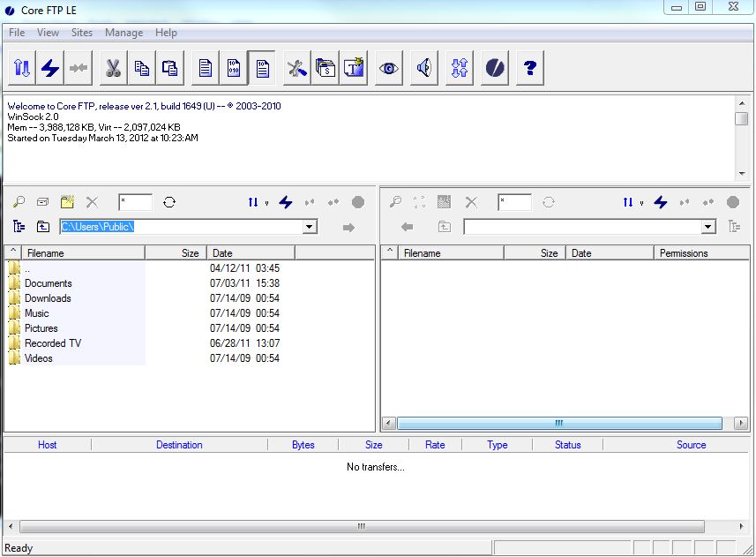
Task: Click the Host column in transfer queue
Action: pyautogui.click(x=48, y=445)
